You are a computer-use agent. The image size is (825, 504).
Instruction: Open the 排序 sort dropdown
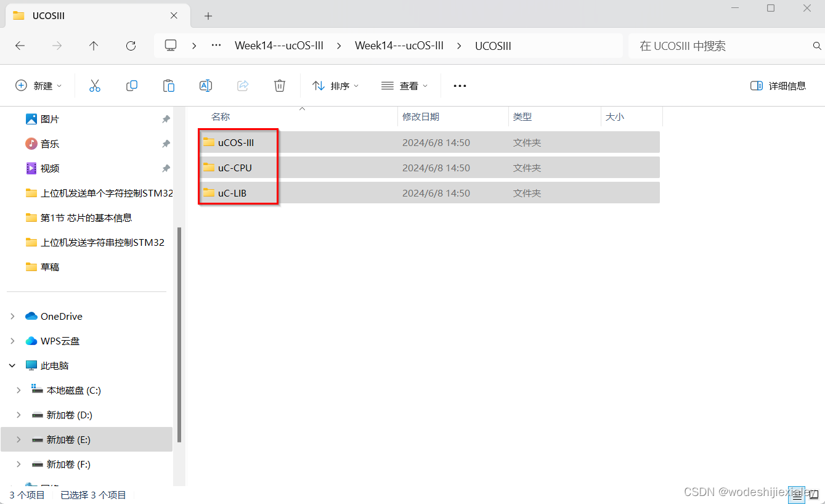[336, 86]
